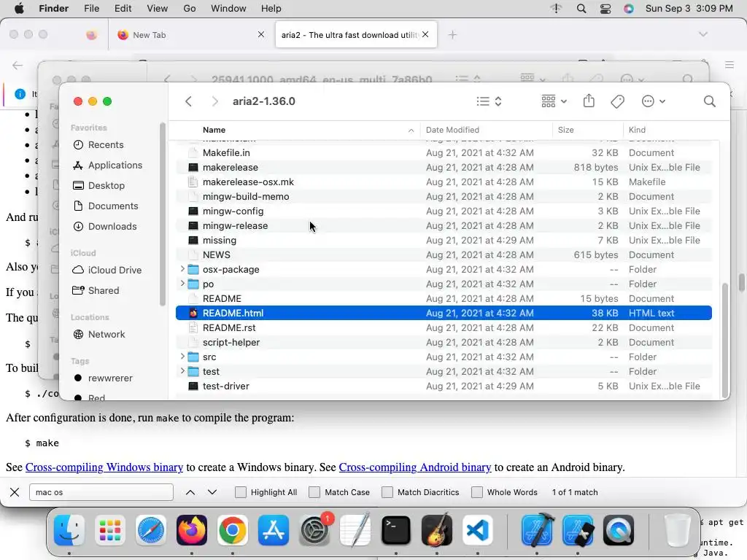Open Cross-compiling Android binary link

point(415,467)
